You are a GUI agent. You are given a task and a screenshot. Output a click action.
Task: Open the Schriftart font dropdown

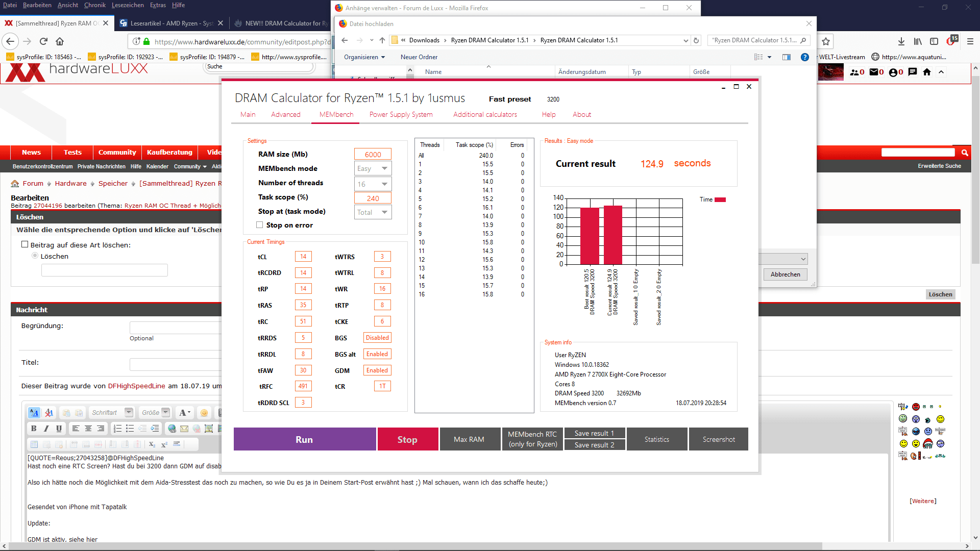pyautogui.click(x=112, y=412)
